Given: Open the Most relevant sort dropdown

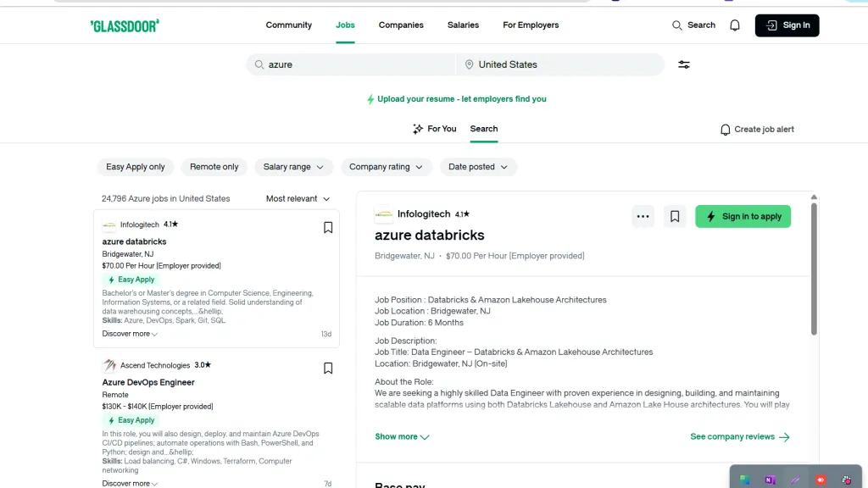Looking at the screenshot, I should pyautogui.click(x=298, y=198).
